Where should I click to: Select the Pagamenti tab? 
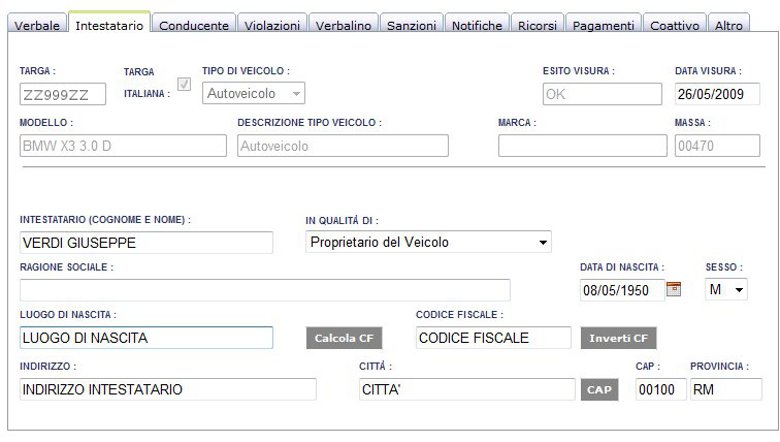pos(603,24)
